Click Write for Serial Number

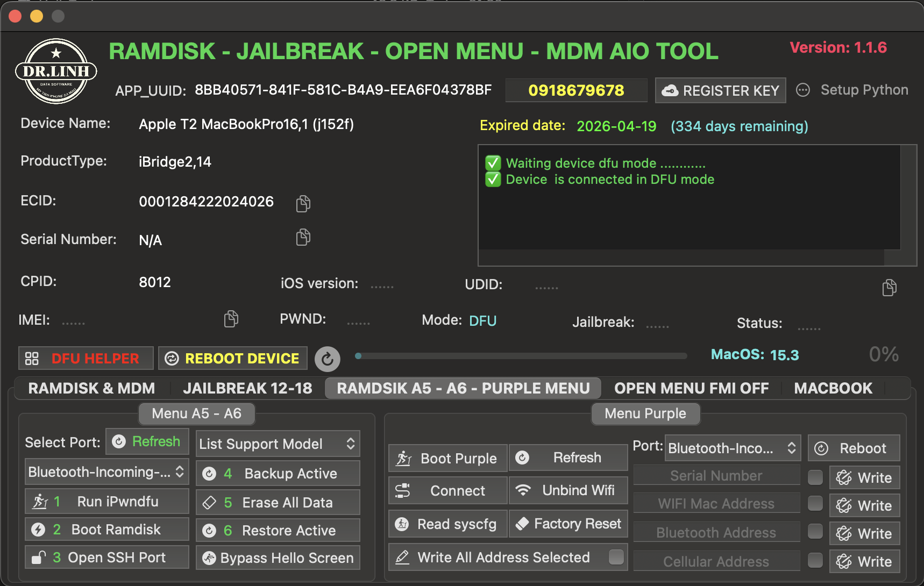click(x=864, y=477)
